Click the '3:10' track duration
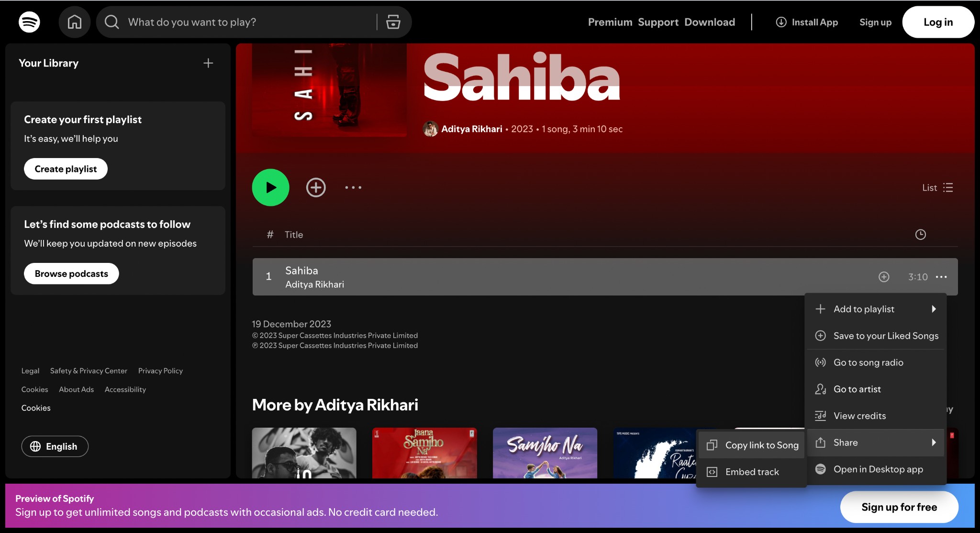 pos(918,277)
